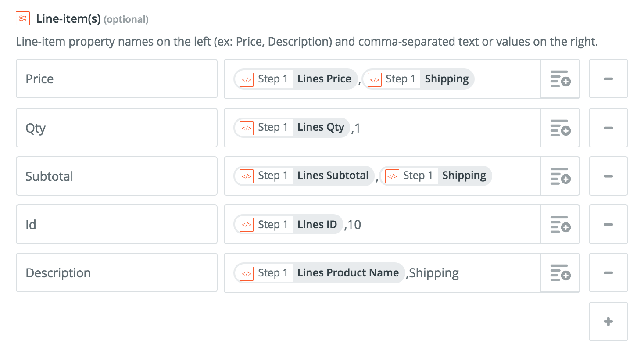644x351 pixels.
Task: Click the Subtotal property name field
Action: point(116,176)
